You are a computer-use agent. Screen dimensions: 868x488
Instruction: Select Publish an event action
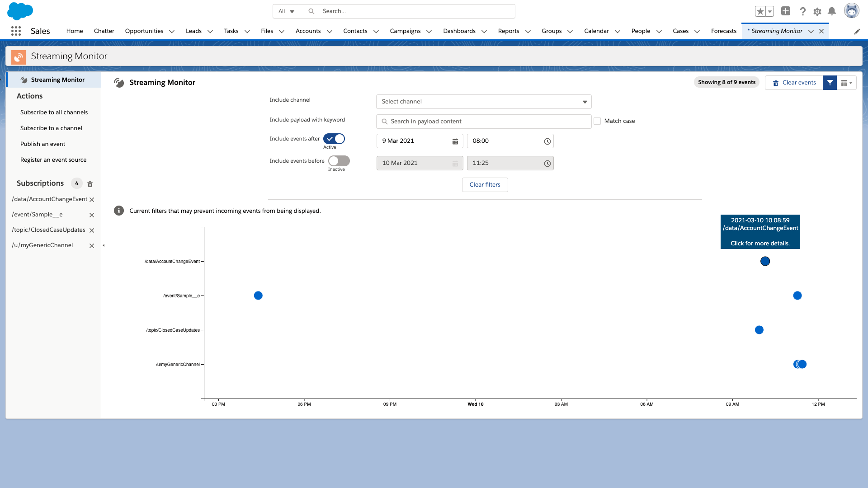click(x=42, y=144)
